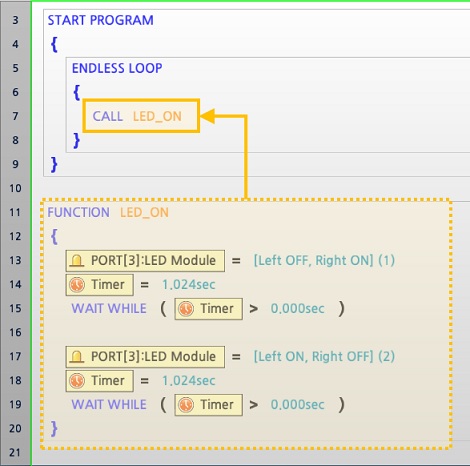Select the START PROGRAM keyword
Screen dimensions: 470x466
[100, 20]
